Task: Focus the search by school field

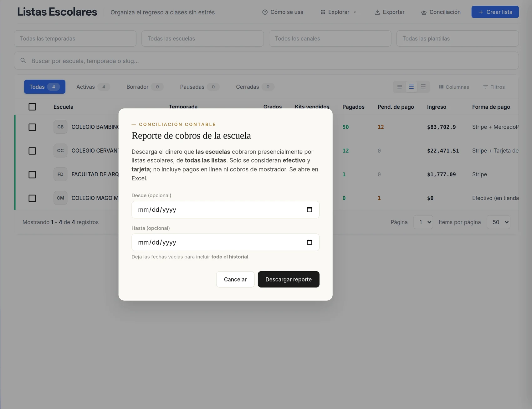Action: tap(266, 61)
